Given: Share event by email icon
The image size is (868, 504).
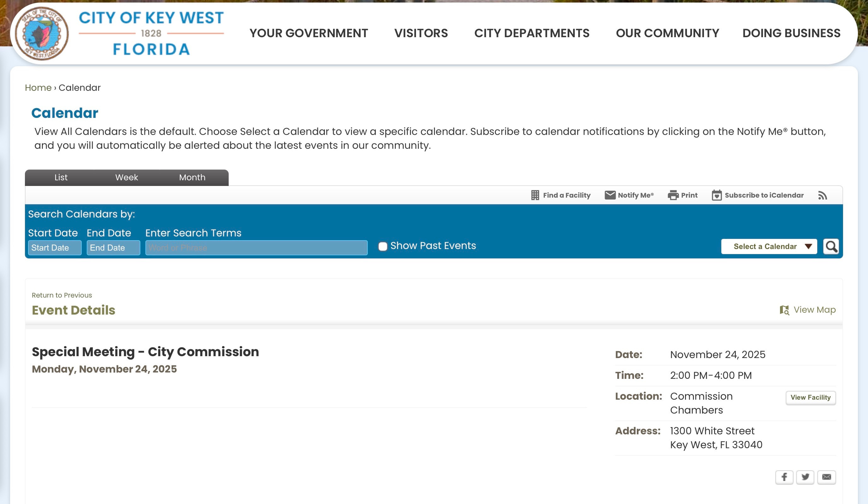Looking at the screenshot, I should click(826, 477).
